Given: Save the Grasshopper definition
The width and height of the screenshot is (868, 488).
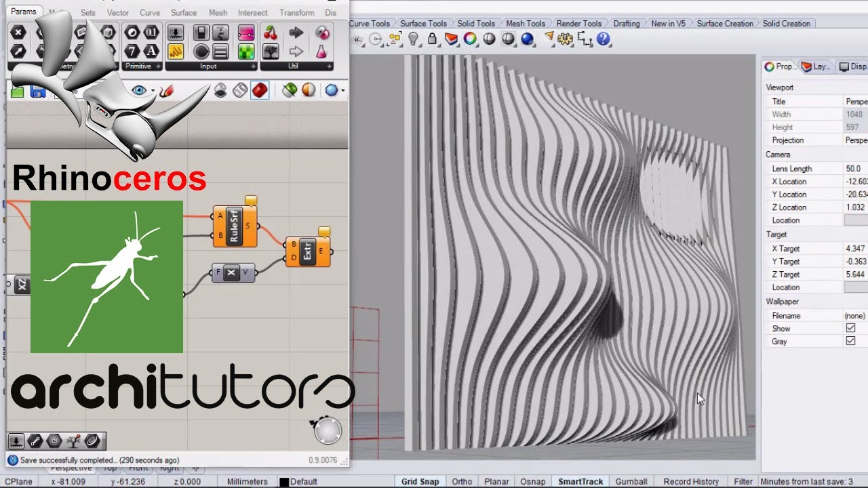Looking at the screenshot, I should pyautogui.click(x=38, y=91).
